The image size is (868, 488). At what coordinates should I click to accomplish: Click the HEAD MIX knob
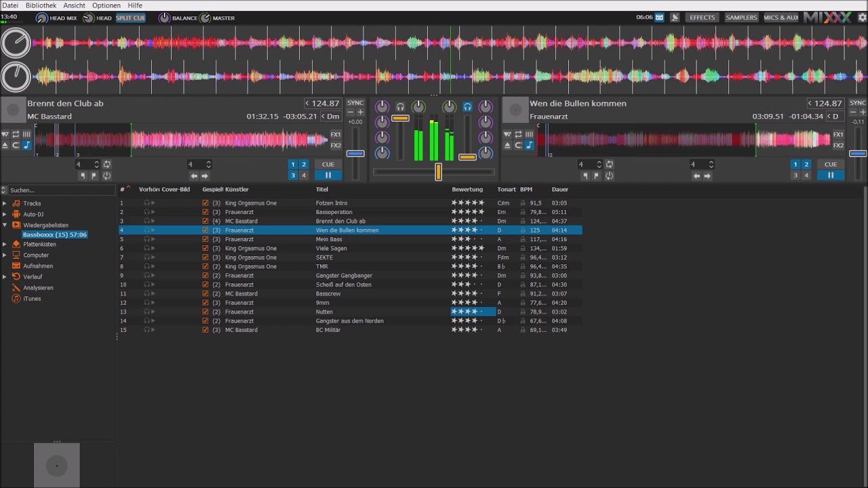(x=41, y=18)
